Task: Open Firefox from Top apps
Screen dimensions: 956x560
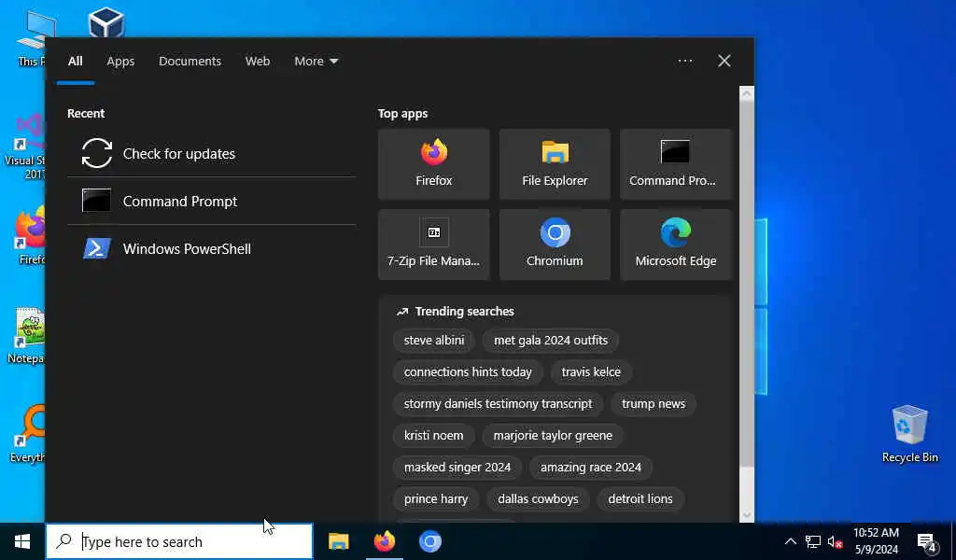Action: (433, 164)
